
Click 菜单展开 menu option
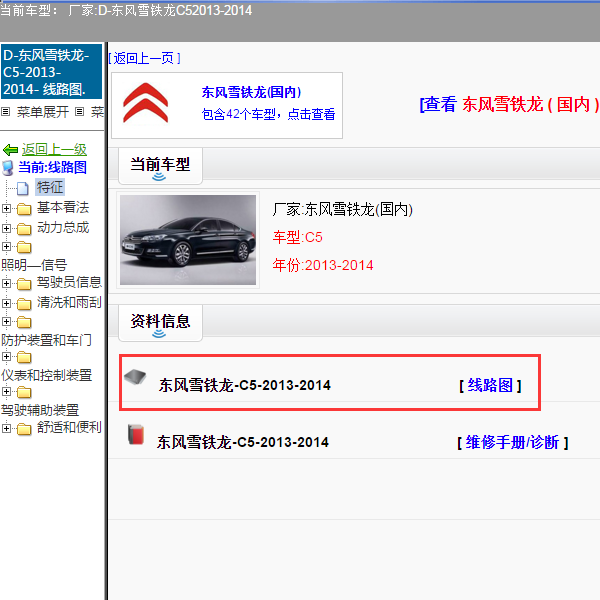point(42,112)
